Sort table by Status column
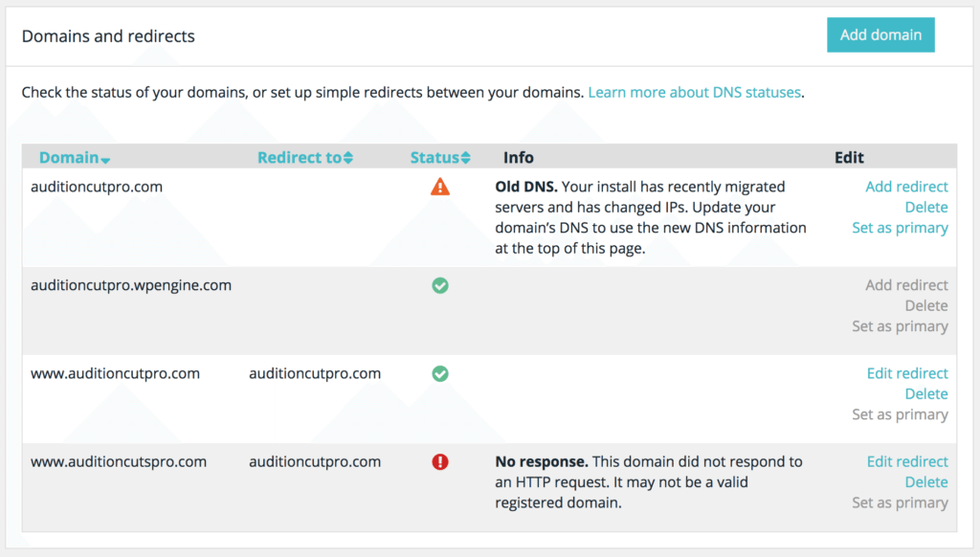The image size is (980, 557). [440, 158]
